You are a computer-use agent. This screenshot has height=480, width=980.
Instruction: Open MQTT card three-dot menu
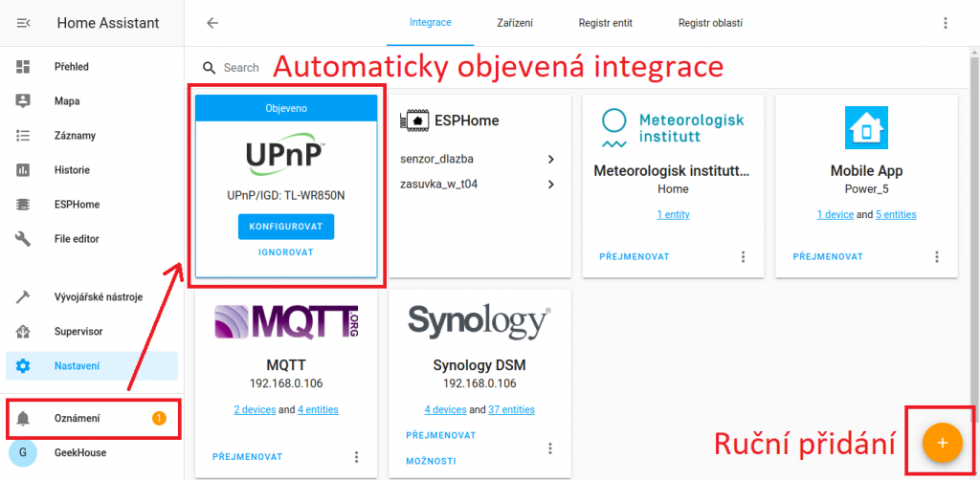tap(356, 457)
